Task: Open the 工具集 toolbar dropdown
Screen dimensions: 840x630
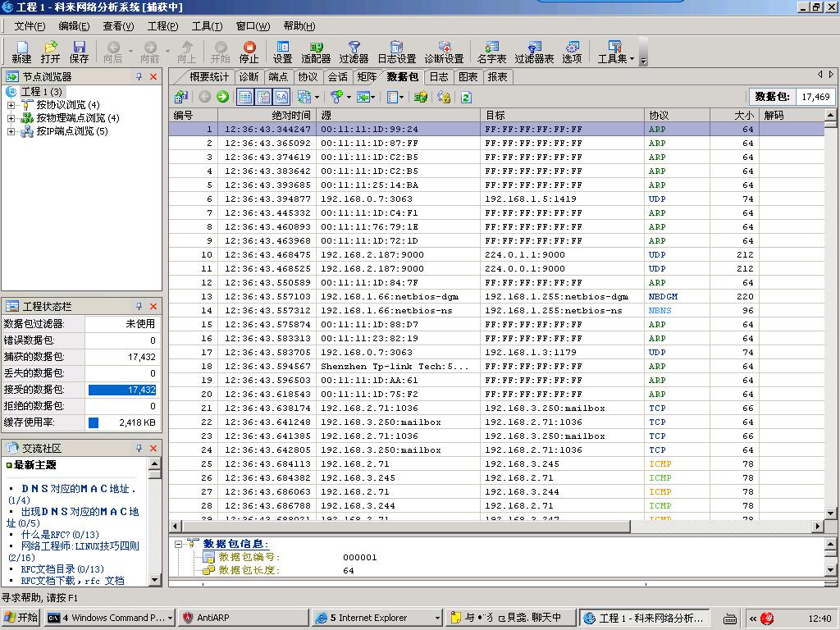Action: (615, 52)
